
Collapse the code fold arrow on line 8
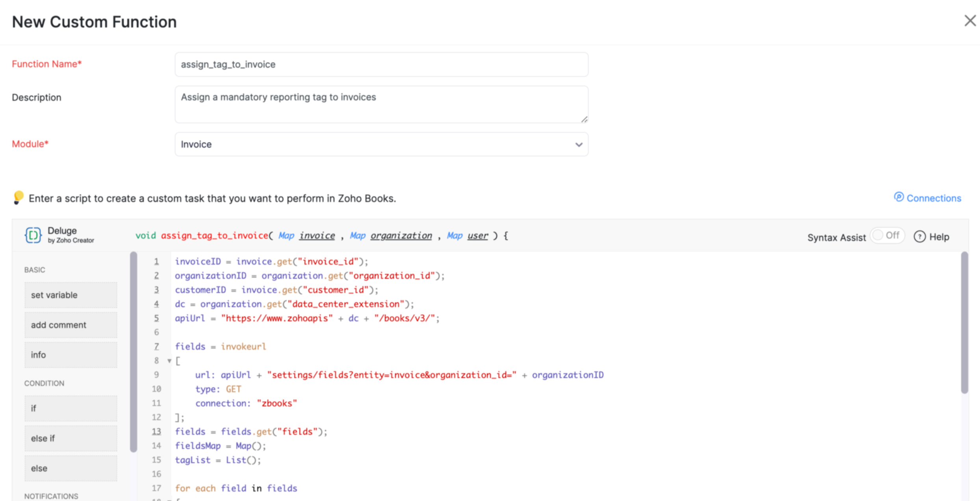(169, 361)
